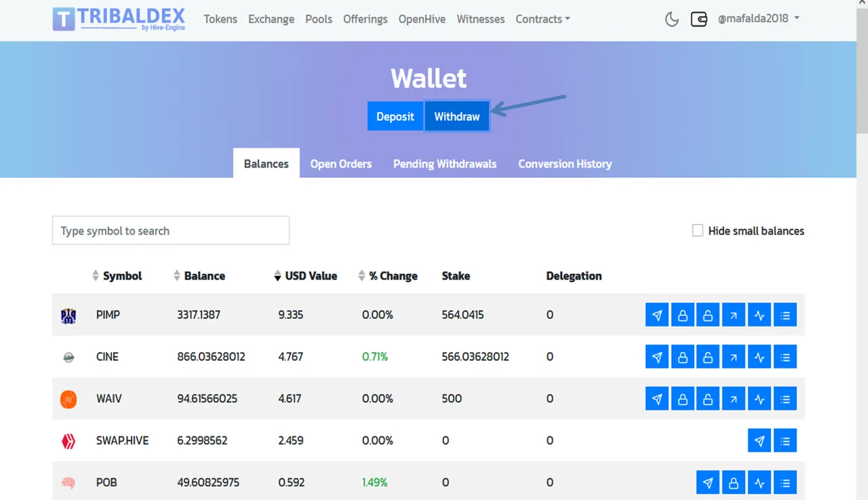This screenshot has width=868, height=500.
Task: Click the Tribaldex logo
Action: tap(119, 19)
